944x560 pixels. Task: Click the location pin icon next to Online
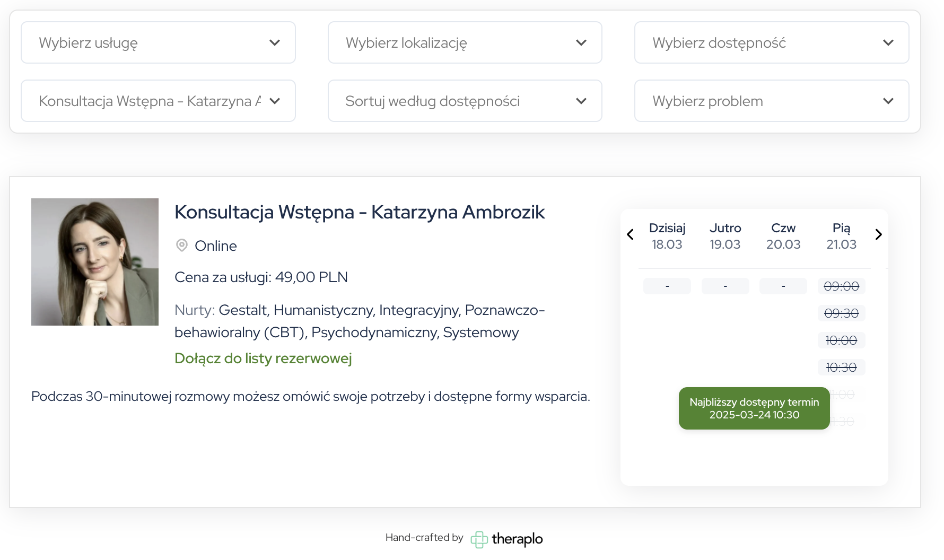(182, 246)
